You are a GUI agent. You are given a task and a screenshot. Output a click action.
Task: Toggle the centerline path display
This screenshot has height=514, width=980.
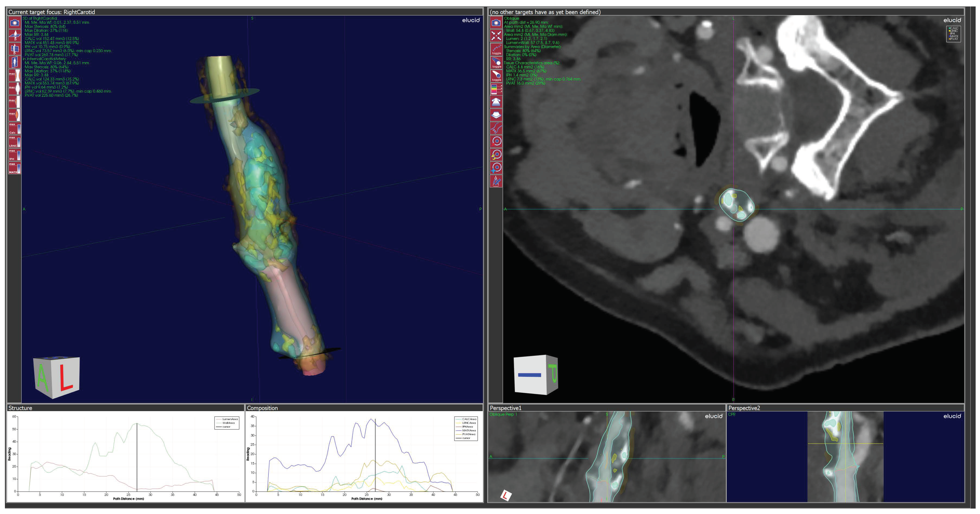[x=496, y=49]
